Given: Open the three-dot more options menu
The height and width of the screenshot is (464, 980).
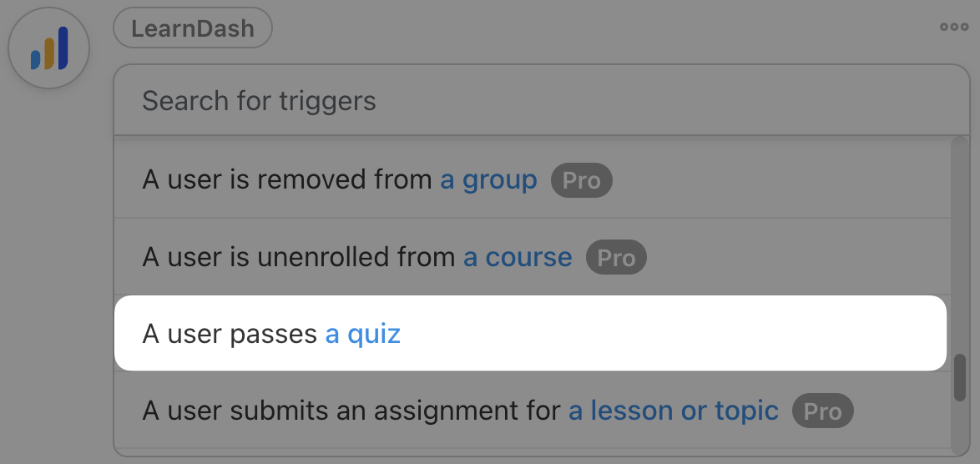Looking at the screenshot, I should click(x=954, y=27).
